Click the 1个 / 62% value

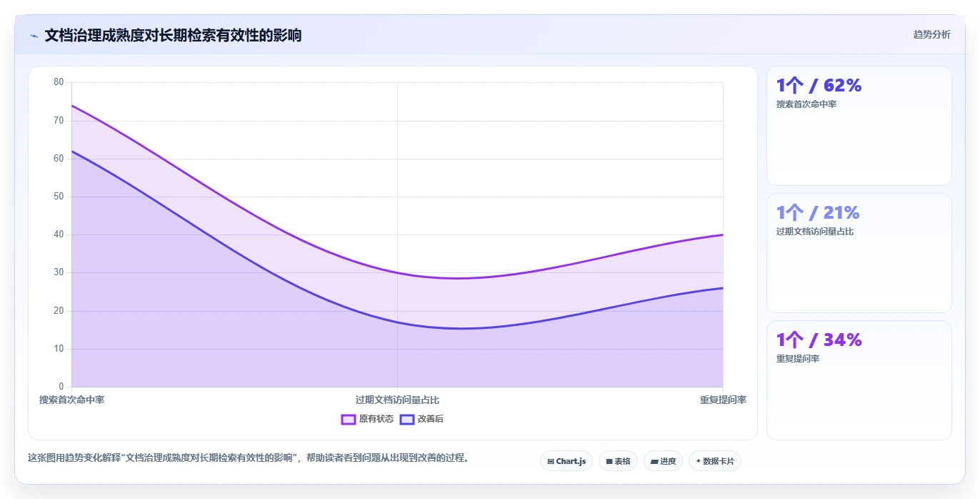point(819,86)
